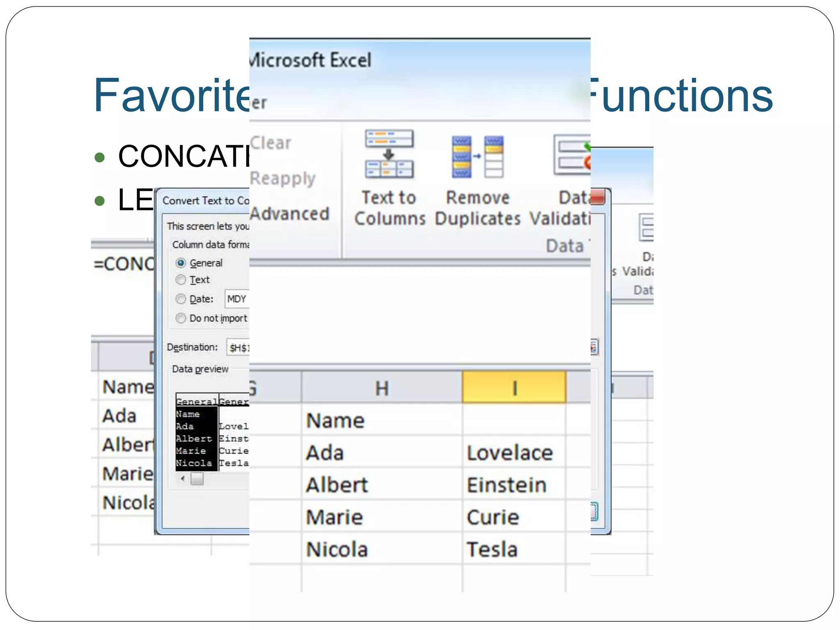Click the destination range selector icon
The width and height of the screenshot is (840, 630).
pyautogui.click(x=594, y=348)
